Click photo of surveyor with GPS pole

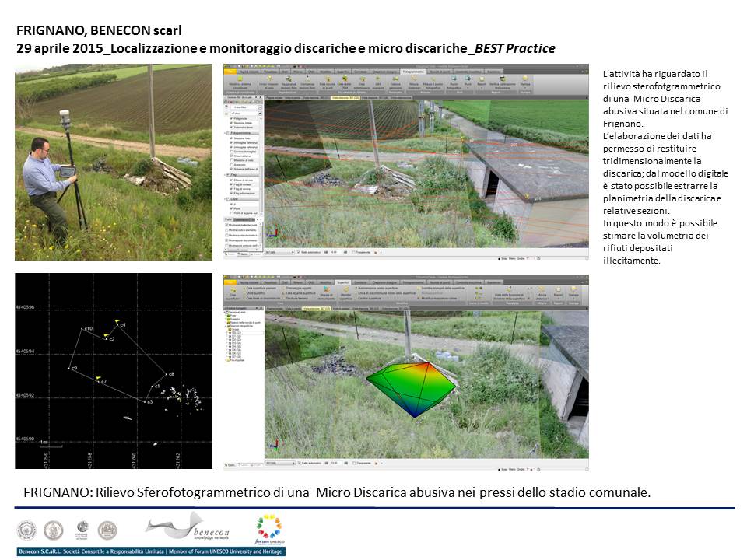114,163
